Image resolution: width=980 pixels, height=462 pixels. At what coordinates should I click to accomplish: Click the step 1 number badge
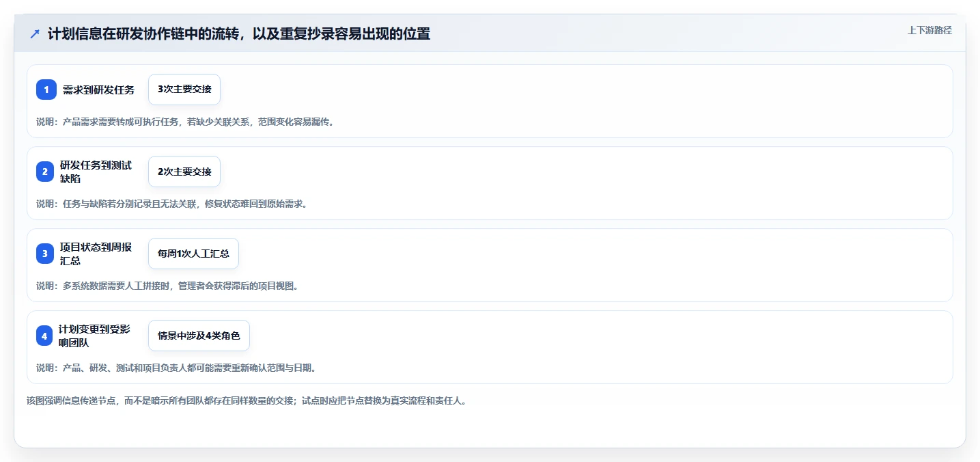(46, 90)
